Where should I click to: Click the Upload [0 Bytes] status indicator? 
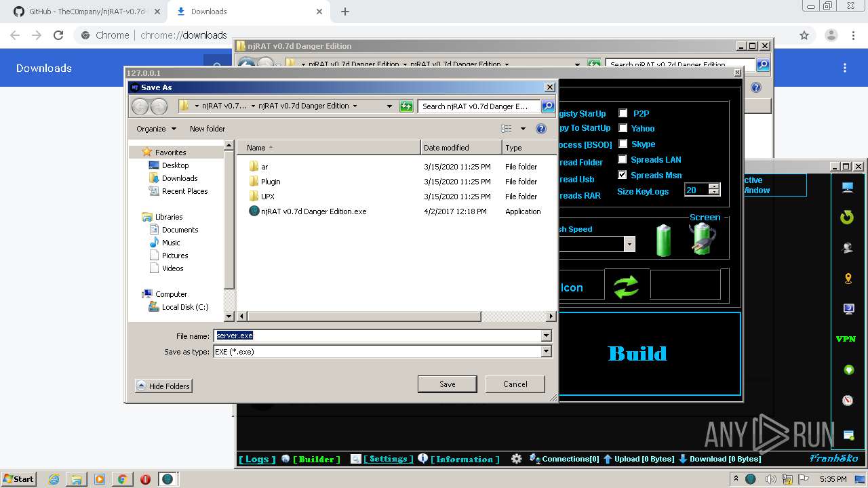coord(639,459)
